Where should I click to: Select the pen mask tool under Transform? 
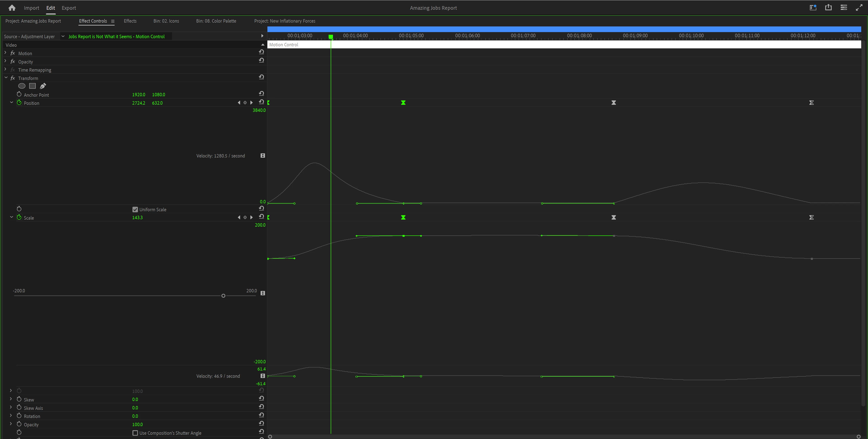coord(43,86)
